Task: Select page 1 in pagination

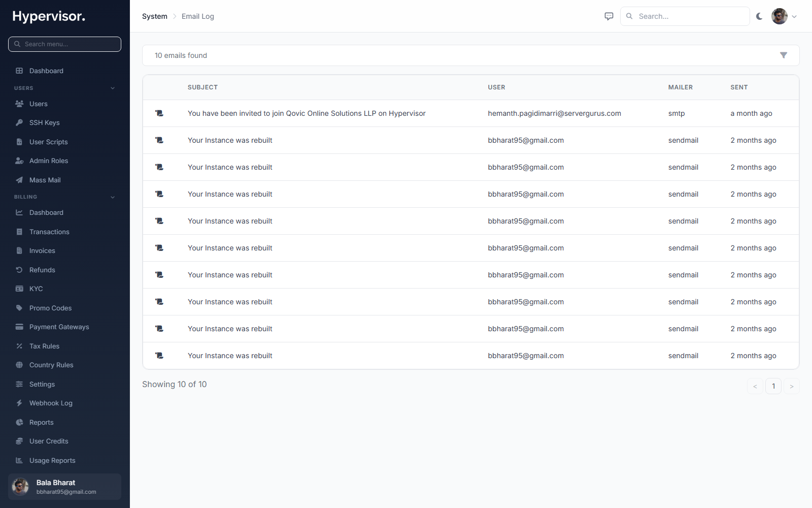Action: (773, 386)
